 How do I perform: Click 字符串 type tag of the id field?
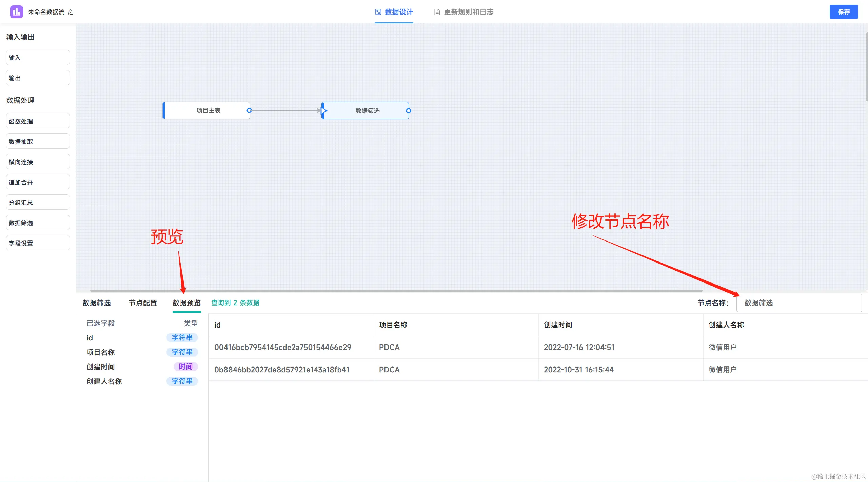(x=182, y=337)
